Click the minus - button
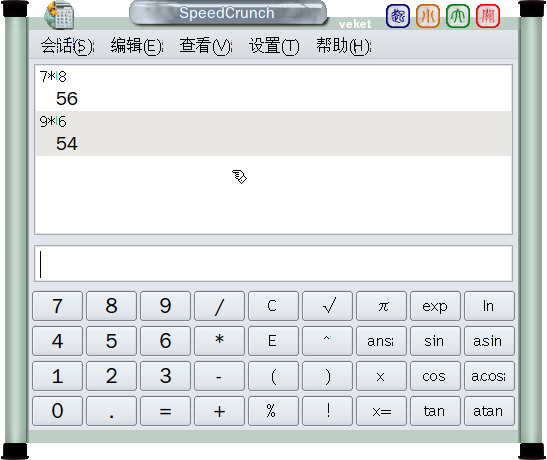The width and height of the screenshot is (547, 460). click(219, 376)
